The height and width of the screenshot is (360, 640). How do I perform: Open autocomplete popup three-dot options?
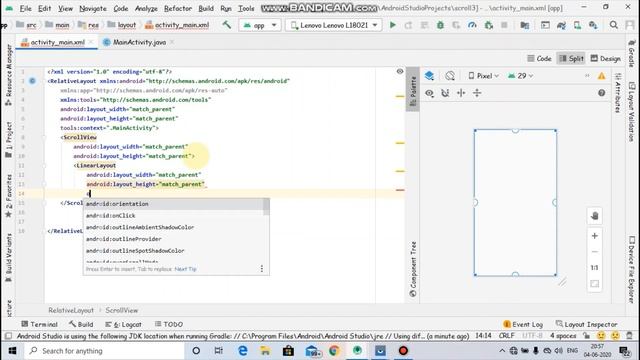point(262,269)
